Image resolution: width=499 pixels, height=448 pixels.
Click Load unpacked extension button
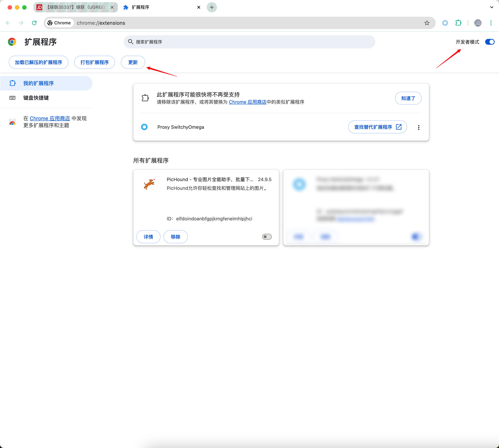(x=38, y=62)
